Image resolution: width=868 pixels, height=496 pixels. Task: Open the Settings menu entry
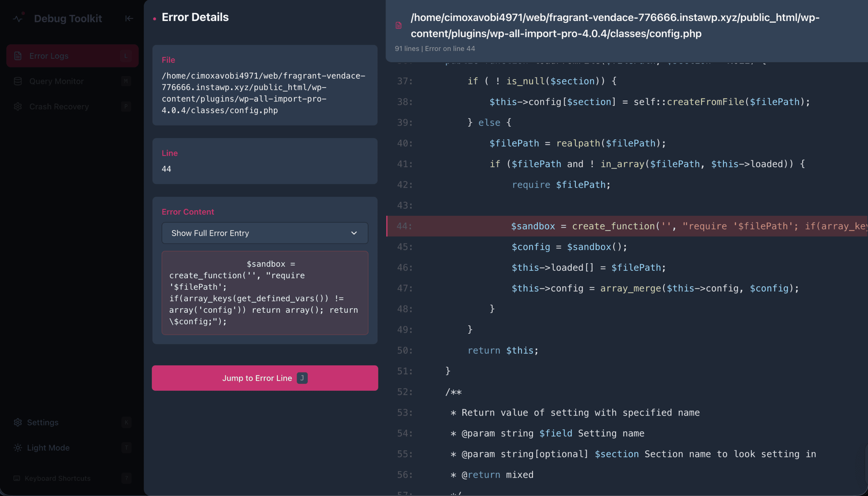click(43, 422)
